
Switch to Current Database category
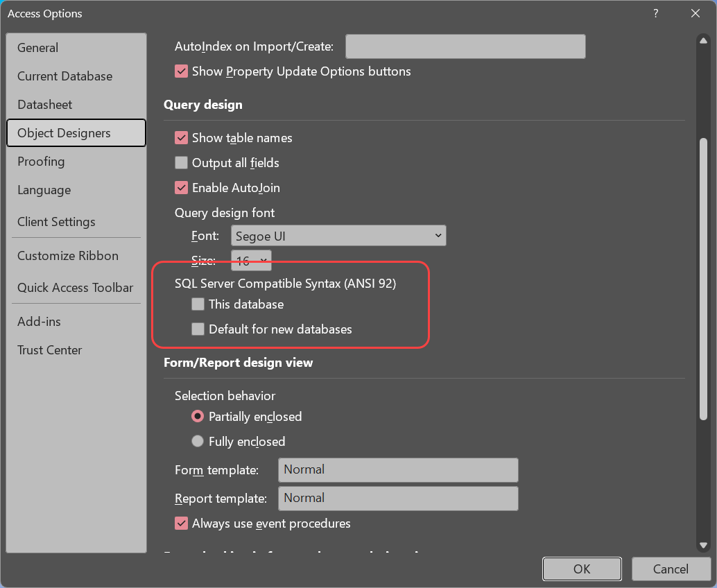[64, 76]
